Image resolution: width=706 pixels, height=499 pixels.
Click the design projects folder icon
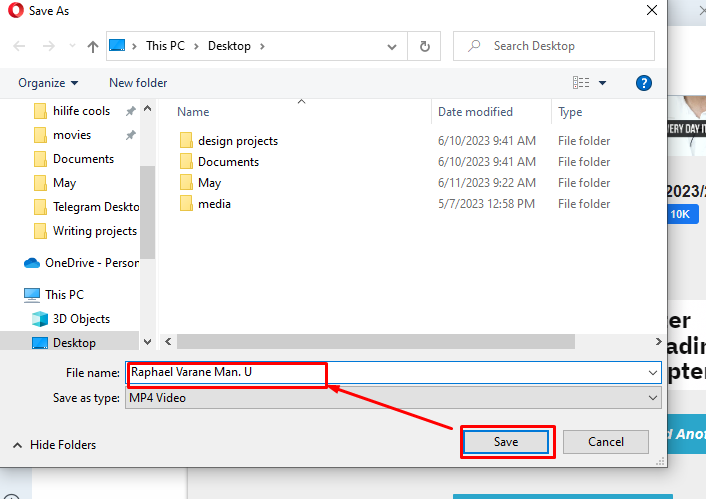[186, 141]
